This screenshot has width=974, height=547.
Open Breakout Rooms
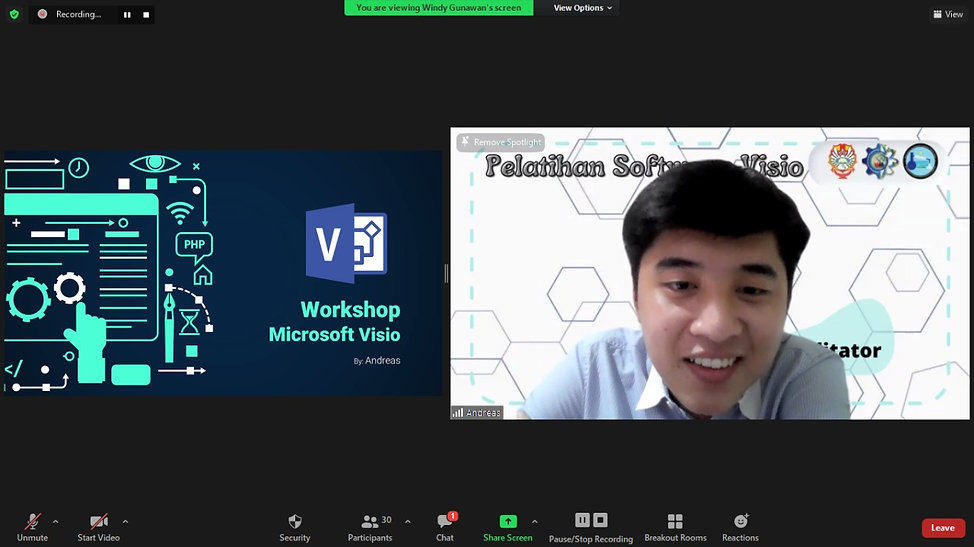[675, 527]
